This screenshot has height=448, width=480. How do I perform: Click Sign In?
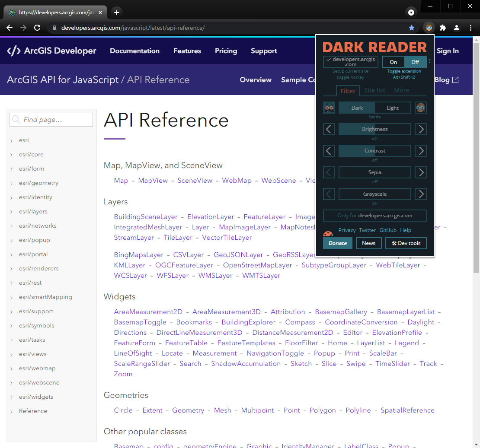(x=448, y=51)
